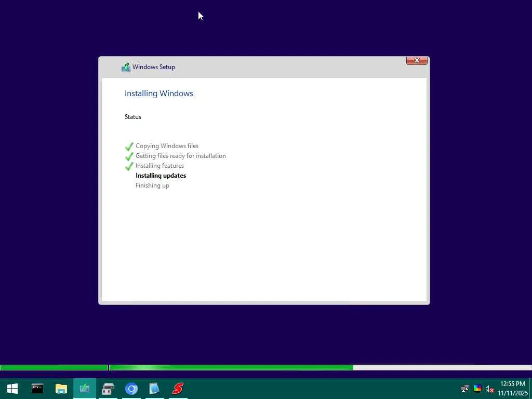
Task: Open the blue notebook taskbar icon
Action: 154,389
